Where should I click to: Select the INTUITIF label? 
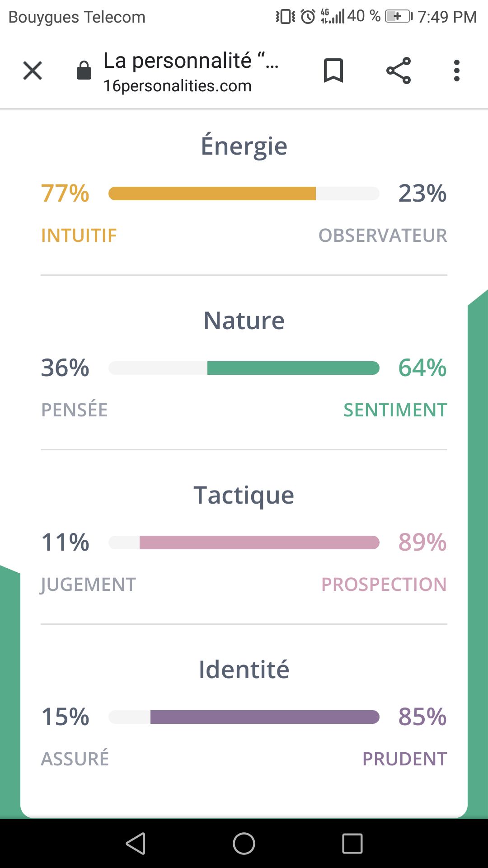click(79, 236)
